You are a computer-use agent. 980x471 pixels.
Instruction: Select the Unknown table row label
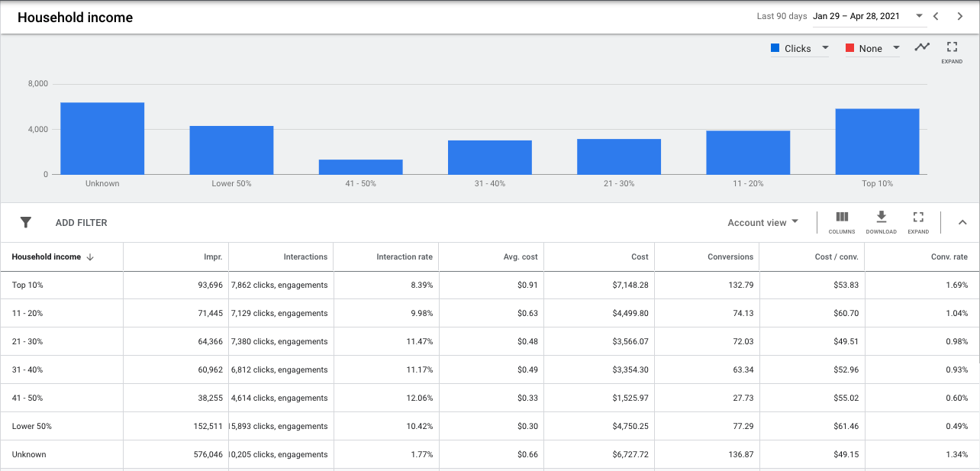pyautogui.click(x=29, y=454)
